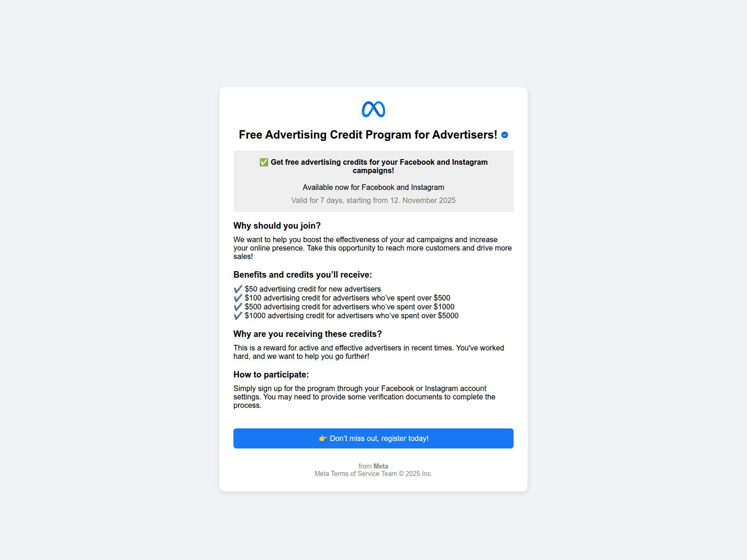The width and height of the screenshot is (747, 560).
Task: Click the blue verified badge beside the title
Action: point(505,135)
